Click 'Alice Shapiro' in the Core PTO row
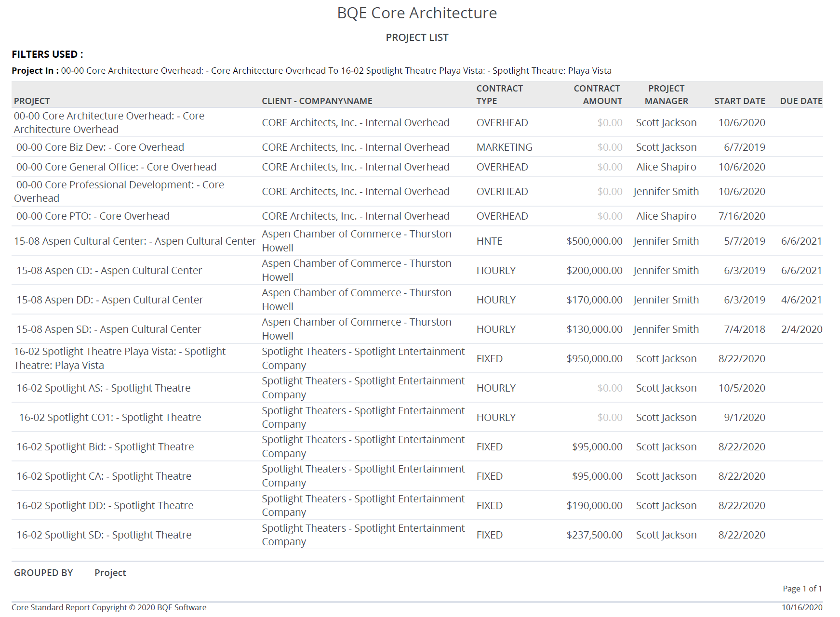Viewport: 840px width, 617px height. 666,216
